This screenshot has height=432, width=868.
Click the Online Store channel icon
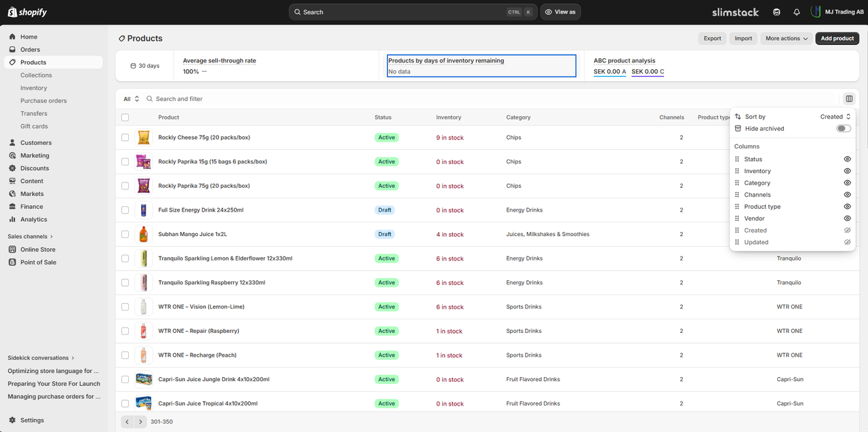point(12,250)
